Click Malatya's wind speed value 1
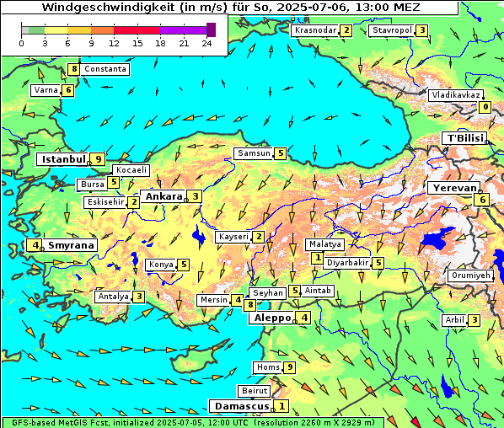The image size is (504, 428). 318,258
